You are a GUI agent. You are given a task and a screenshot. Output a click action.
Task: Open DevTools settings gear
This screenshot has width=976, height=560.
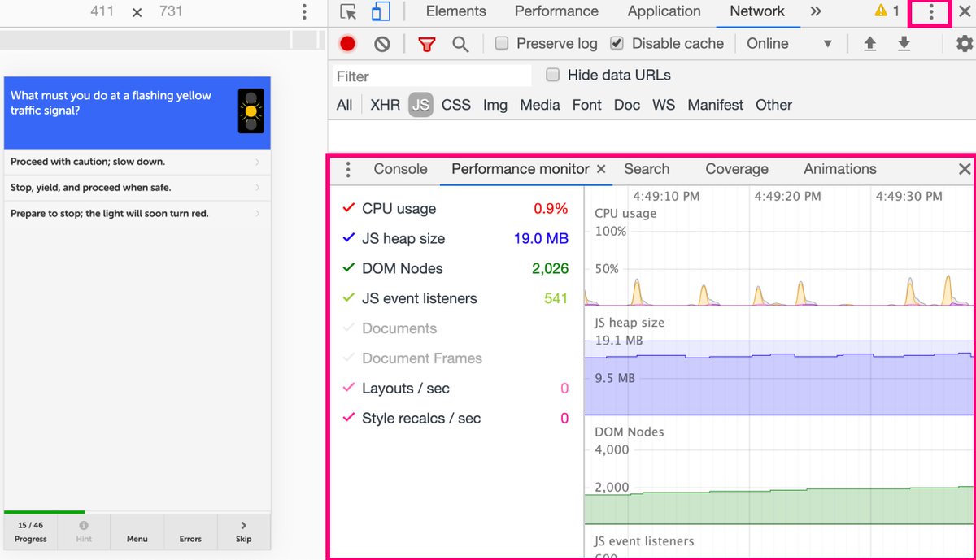tap(964, 43)
